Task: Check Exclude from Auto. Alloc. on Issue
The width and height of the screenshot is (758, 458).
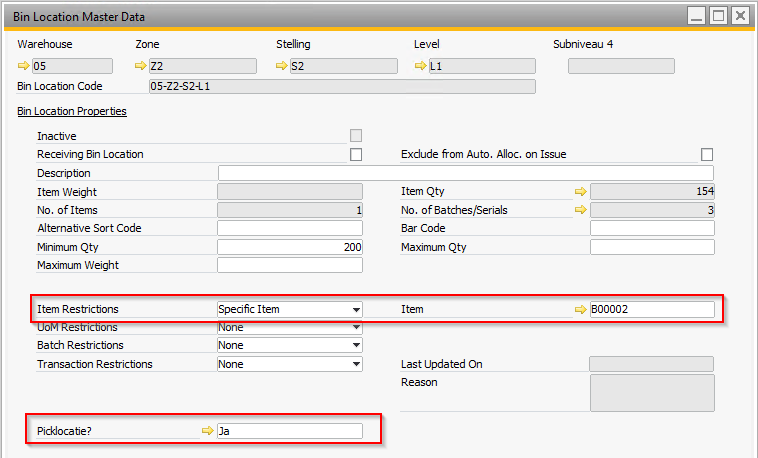Action: tap(707, 154)
